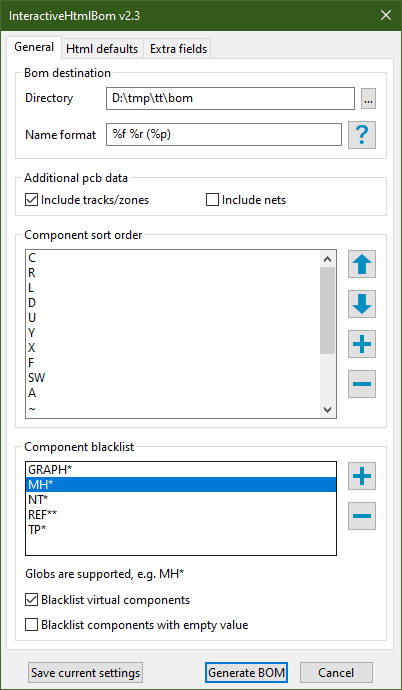Move the selected sort item up
This screenshot has height=690, width=402.
[362, 264]
